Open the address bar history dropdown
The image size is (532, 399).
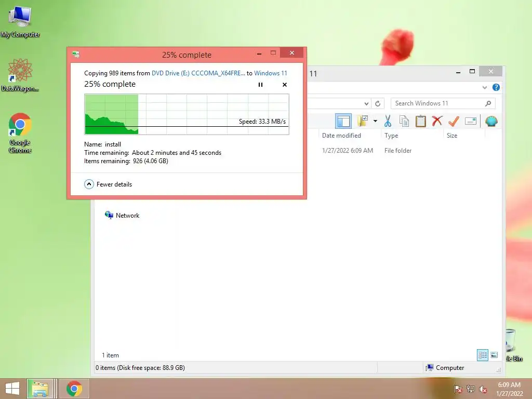[366, 103]
